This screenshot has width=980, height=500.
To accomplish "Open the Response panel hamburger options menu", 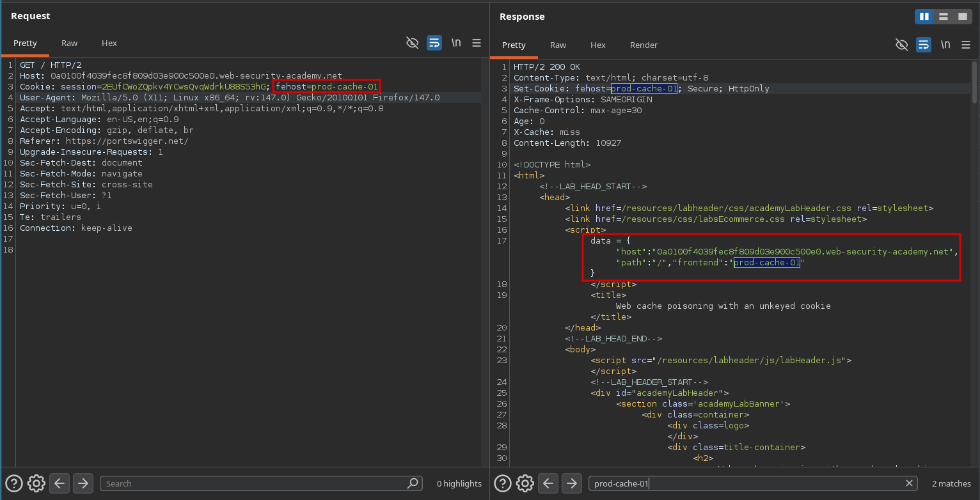I will 965,45.
